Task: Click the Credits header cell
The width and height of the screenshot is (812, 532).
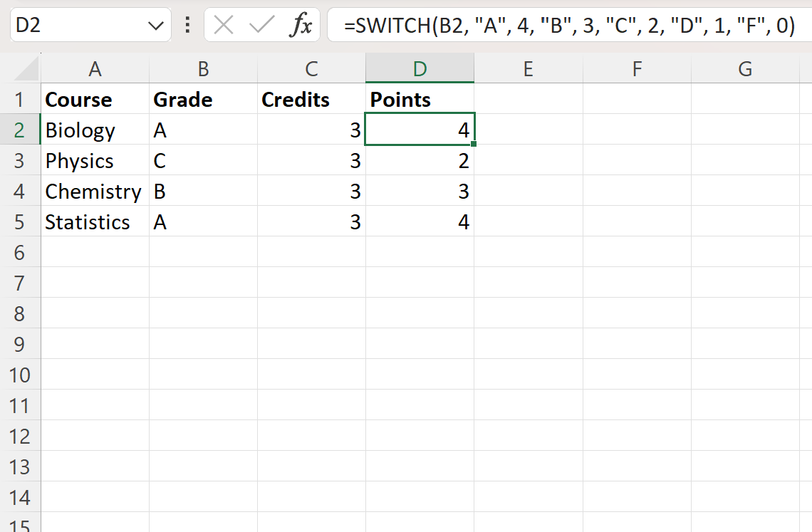Action: coord(311,99)
